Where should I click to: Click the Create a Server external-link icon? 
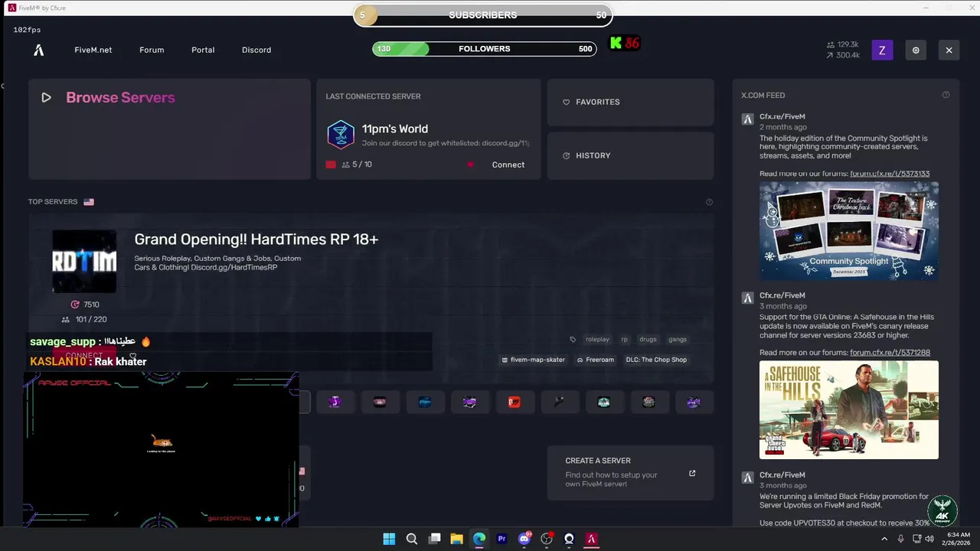pos(692,473)
